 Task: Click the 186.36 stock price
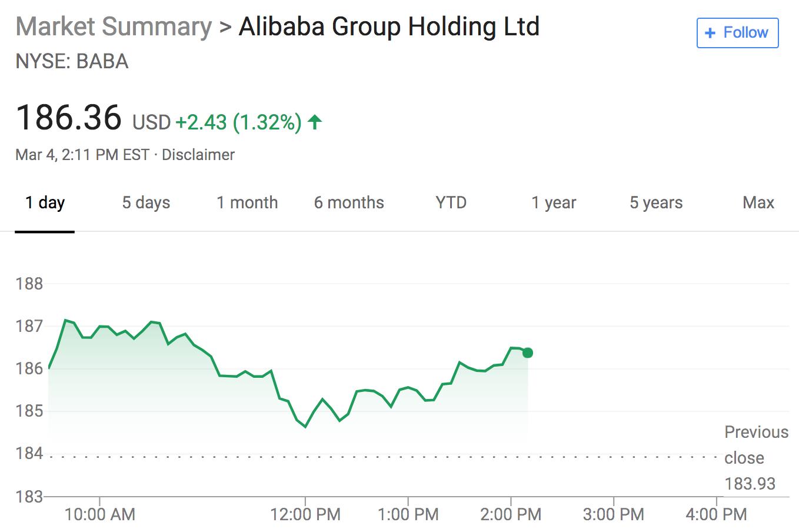tap(69, 118)
